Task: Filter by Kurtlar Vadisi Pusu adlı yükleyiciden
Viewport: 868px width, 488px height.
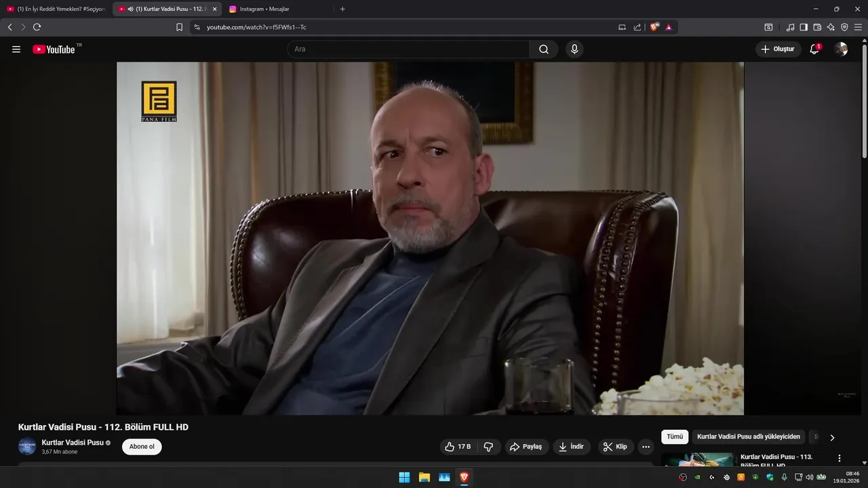Action: click(x=749, y=437)
